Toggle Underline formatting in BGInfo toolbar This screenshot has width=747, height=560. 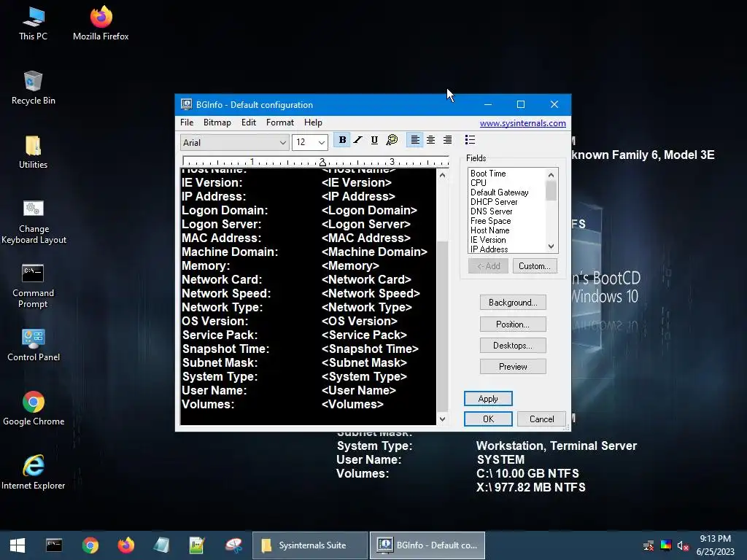pos(374,140)
